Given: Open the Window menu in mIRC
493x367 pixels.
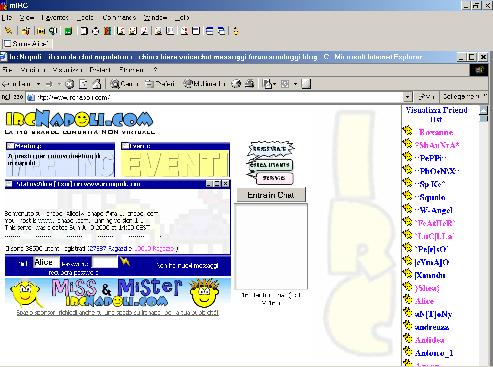Looking at the screenshot, I should tap(155, 17).
